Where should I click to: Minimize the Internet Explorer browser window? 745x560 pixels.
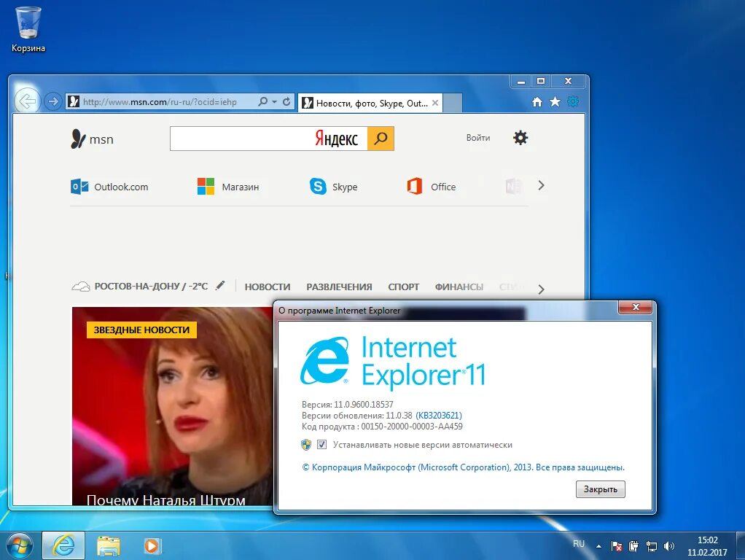[x=521, y=81]
